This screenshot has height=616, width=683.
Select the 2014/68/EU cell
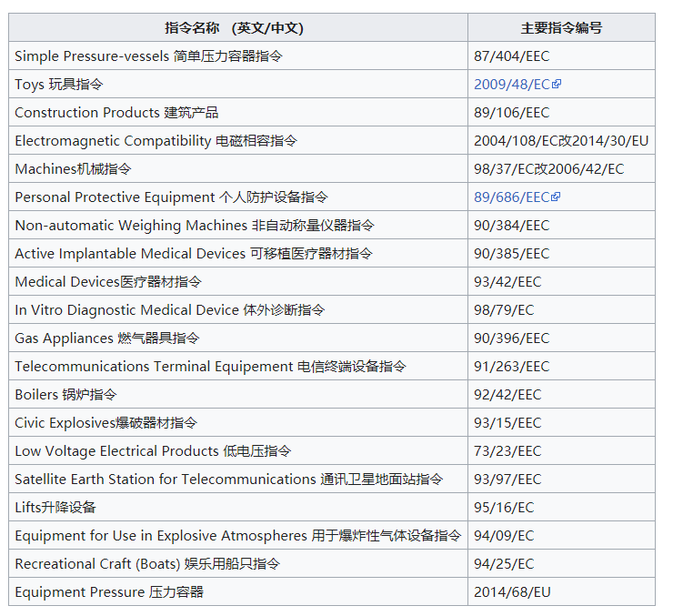coord(561,591)
